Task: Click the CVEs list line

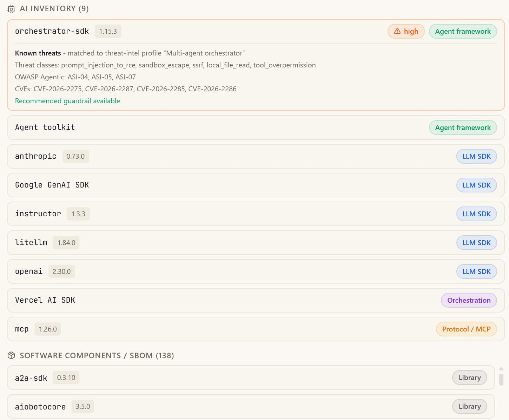Action: click(x=126, y=89)
